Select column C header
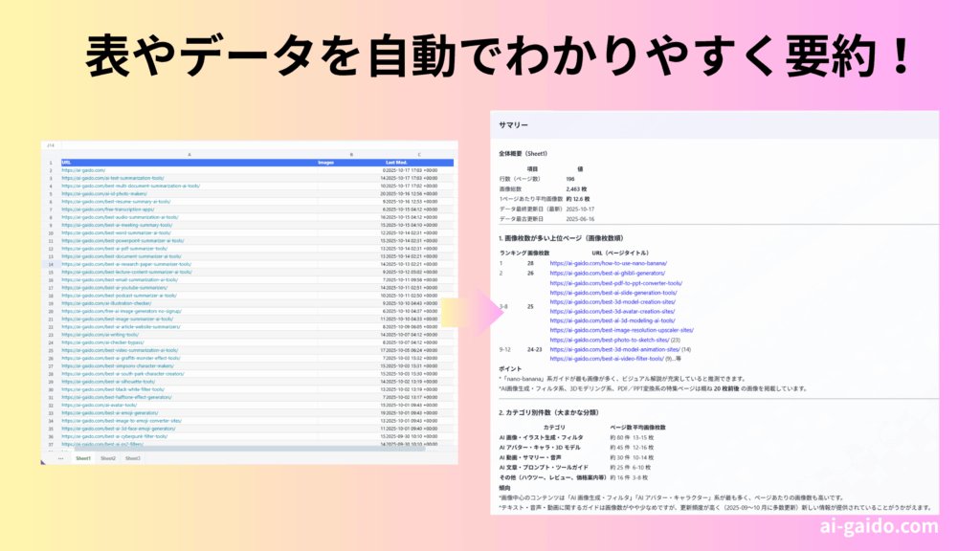The width and height of the screenshot is (980, 551). [418, 155]
